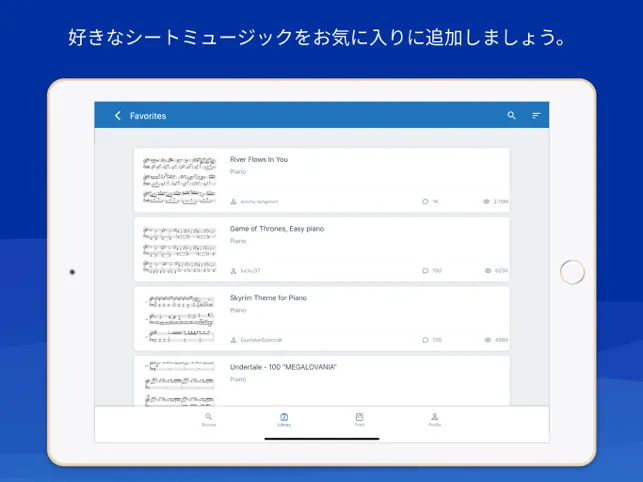
Task: Click user icon beside lucky37
Action: [x=233, y=271]
